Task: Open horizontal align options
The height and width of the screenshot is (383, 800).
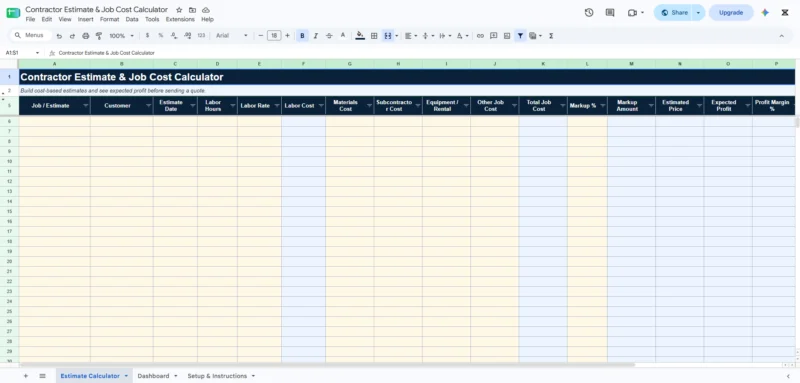Action: click(410, 36)
